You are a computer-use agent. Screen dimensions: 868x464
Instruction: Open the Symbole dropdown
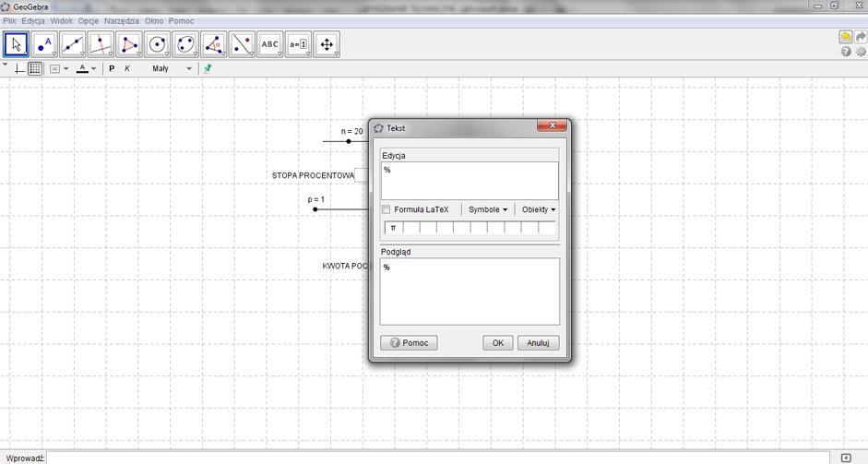pos(488,209)
